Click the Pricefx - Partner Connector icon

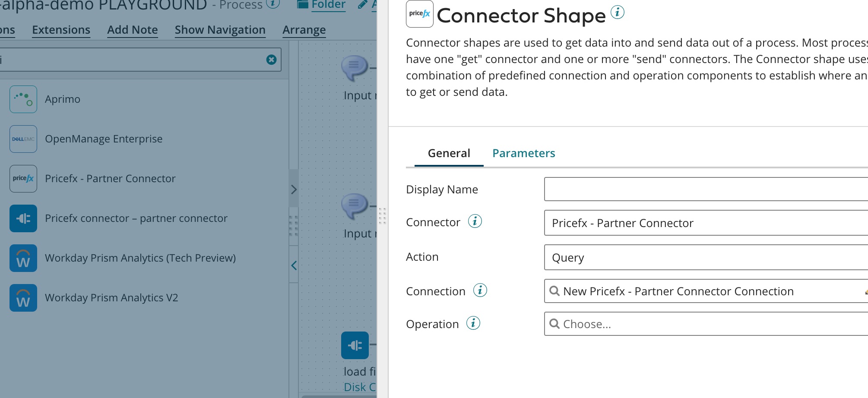point(23,179)
